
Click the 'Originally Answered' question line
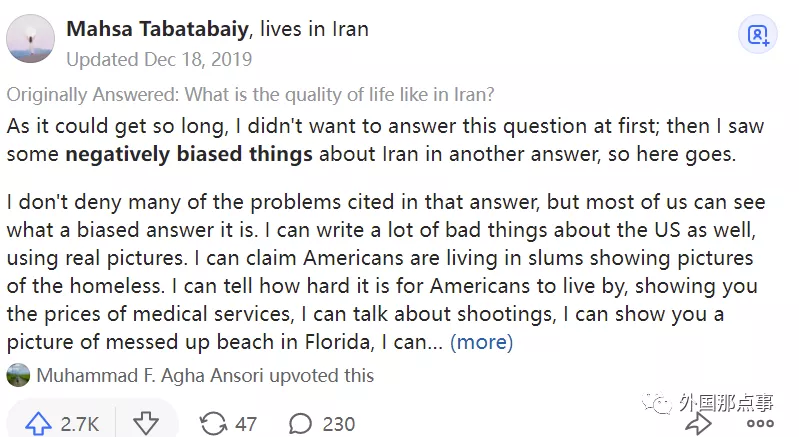tap(250, 96)
